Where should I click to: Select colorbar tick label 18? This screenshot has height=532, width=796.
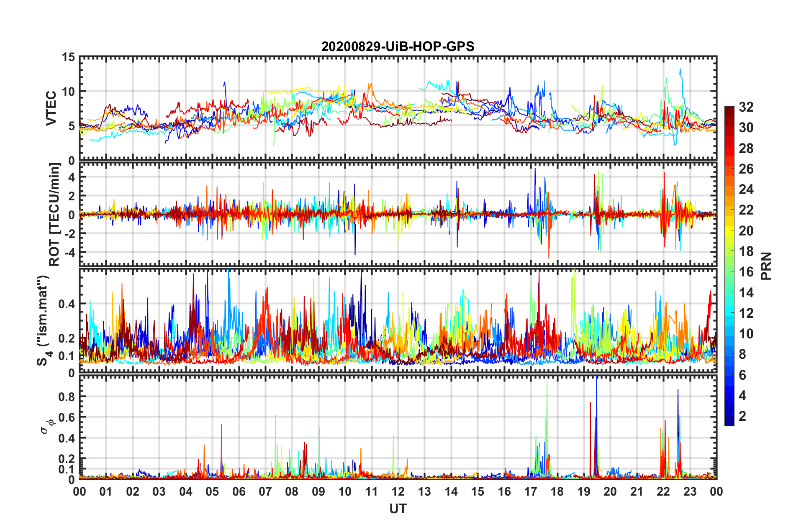pos(746,251)
